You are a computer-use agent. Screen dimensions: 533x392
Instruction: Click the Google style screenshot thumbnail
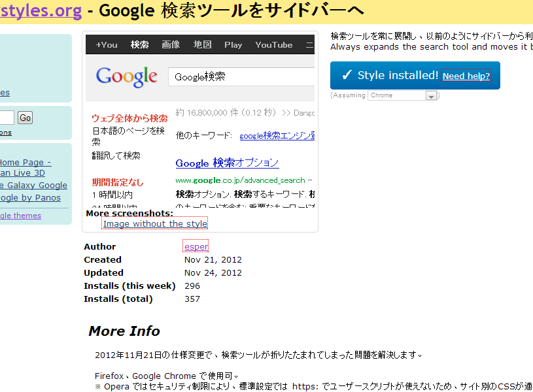200,121
